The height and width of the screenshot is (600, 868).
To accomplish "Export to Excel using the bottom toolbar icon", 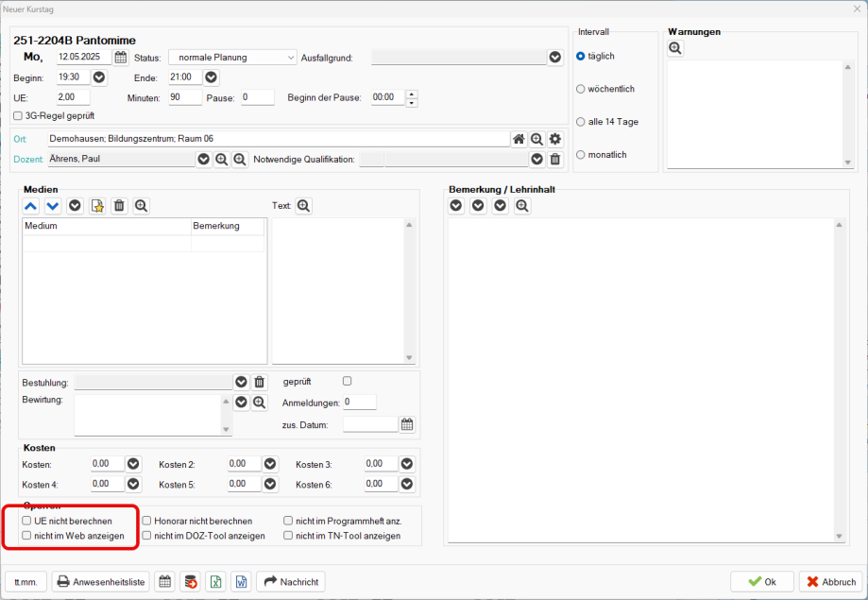I will coord(216,582).
